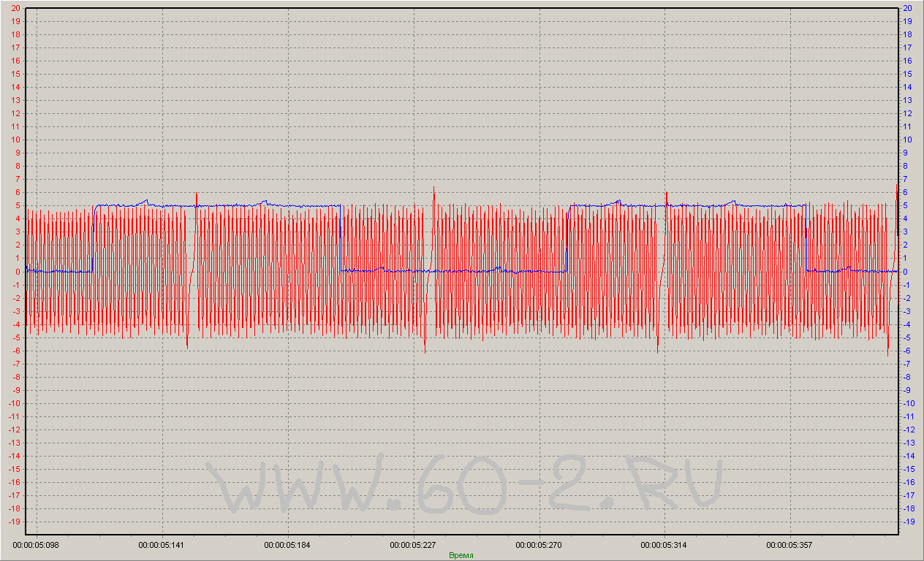The width and height of the screenshot is (924, 561).
Task: Click the first falling edge of blue signal
Action: [341, 237]
